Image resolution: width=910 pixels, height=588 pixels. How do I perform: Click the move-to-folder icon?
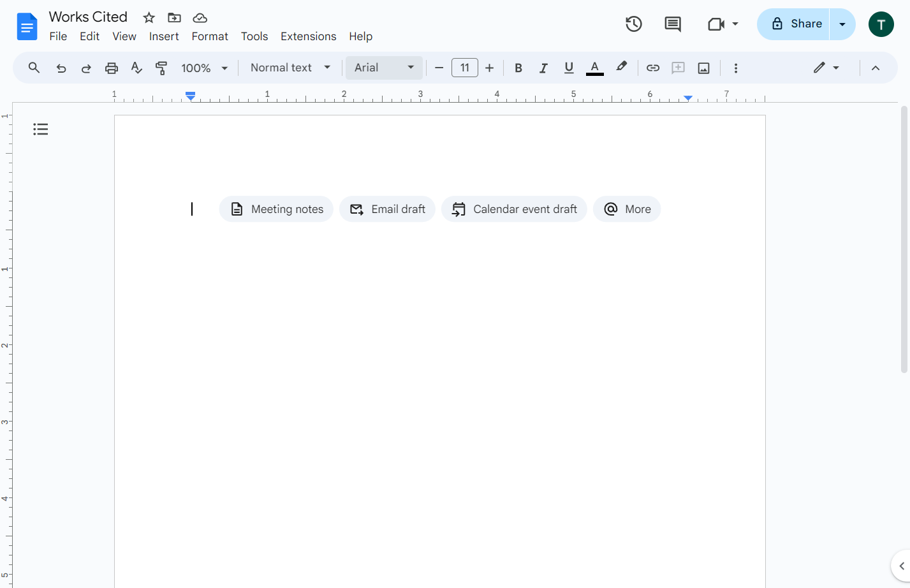[174, 18]
